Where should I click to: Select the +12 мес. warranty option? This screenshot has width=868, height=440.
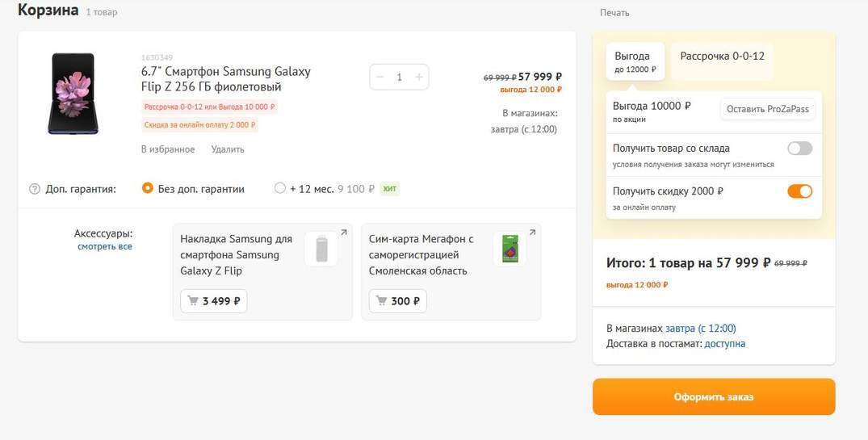pyautogui.click(x=280, y=188)
